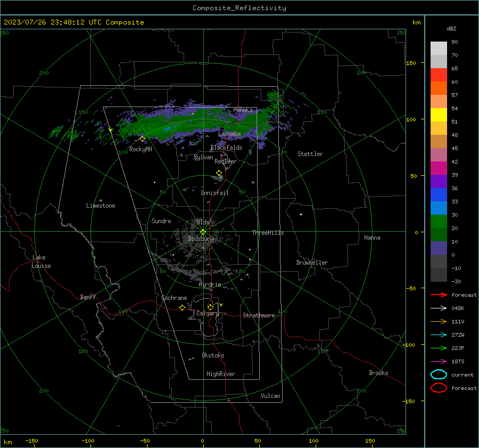This screenshot has width=479, height=448.
Task: Click the Hanna town label
Action: [x=372, y=238]
